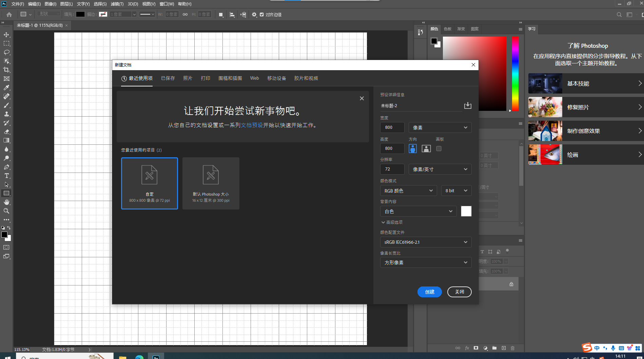Expand the advanced options section
Viewport: 644px width, 359px height.
coord(392,222)
